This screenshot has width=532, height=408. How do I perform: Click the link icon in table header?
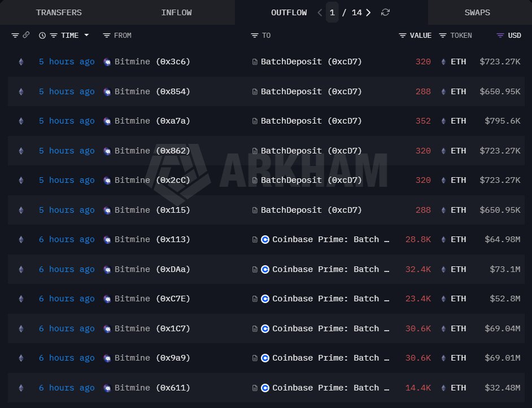[26, 35]
